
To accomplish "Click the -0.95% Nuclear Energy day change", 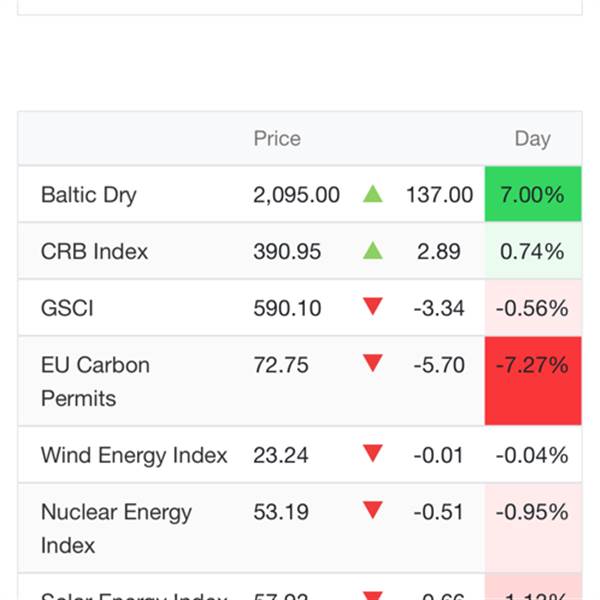I will pyautogui.click(x=532, y=513).
